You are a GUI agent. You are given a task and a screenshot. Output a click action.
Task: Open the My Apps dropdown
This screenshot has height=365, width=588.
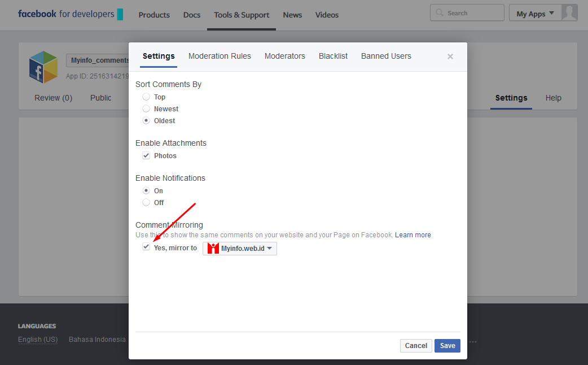(x=535, y=14)
